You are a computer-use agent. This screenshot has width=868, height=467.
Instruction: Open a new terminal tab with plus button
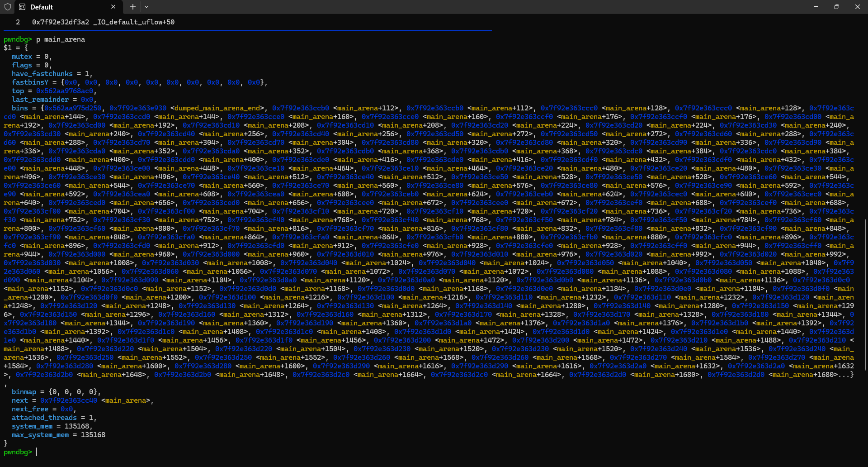pyautogui.click(x=132, y=7)
